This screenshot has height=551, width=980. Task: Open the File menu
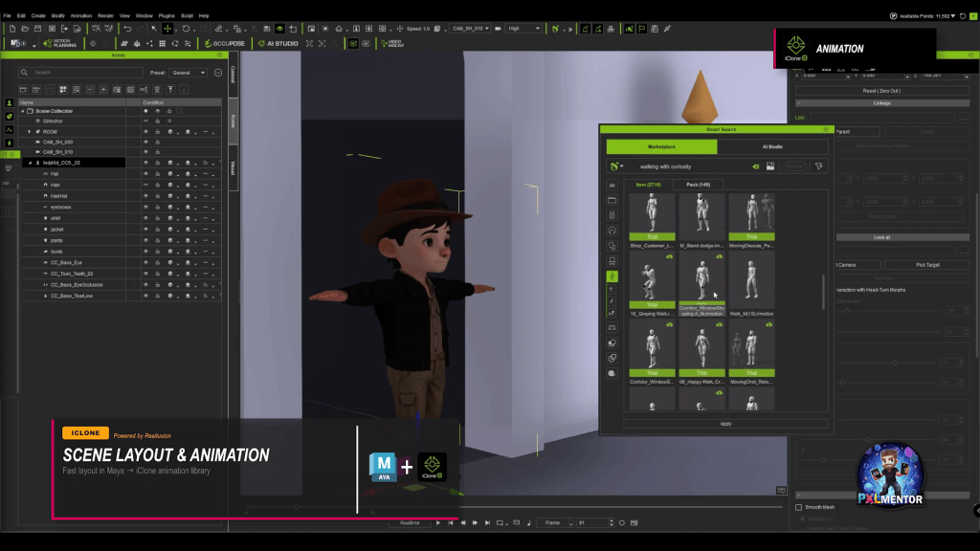pyautogui.click(x=7, y=15)
